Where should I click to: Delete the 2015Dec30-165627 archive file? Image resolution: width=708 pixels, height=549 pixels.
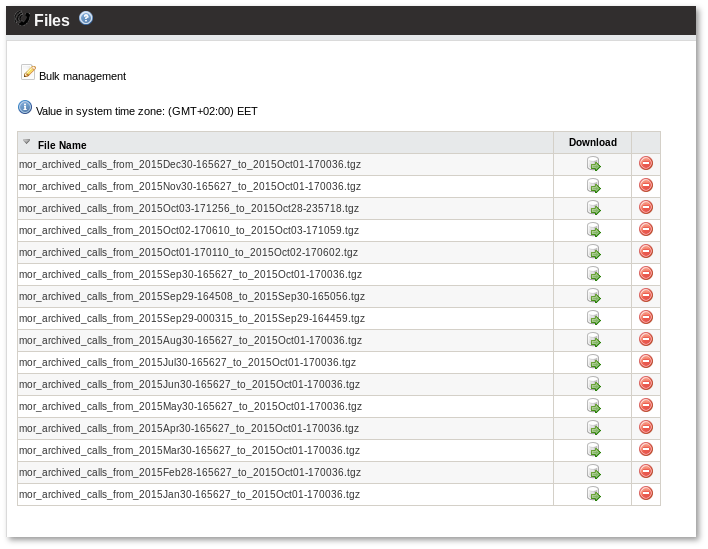[646, 163]
